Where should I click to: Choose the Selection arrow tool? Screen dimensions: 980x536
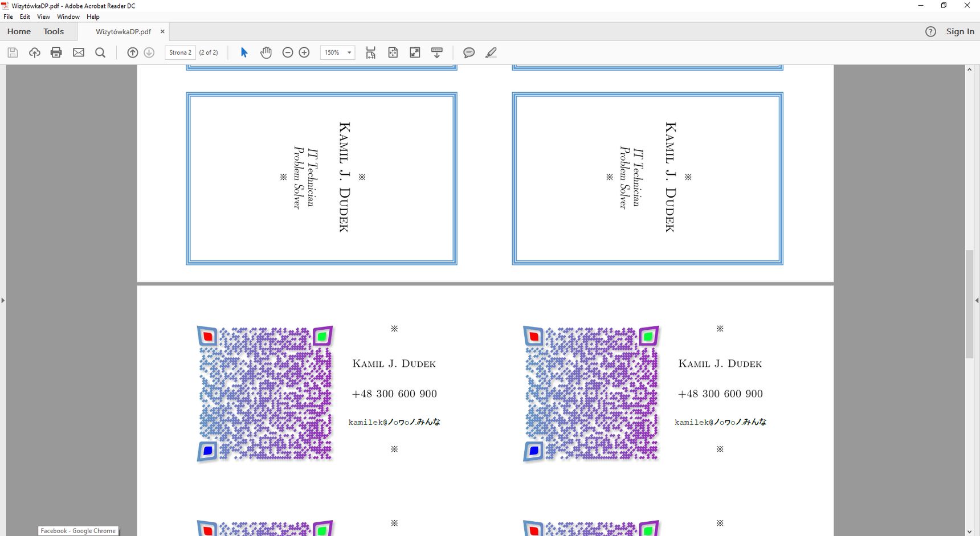click(244, 52)
